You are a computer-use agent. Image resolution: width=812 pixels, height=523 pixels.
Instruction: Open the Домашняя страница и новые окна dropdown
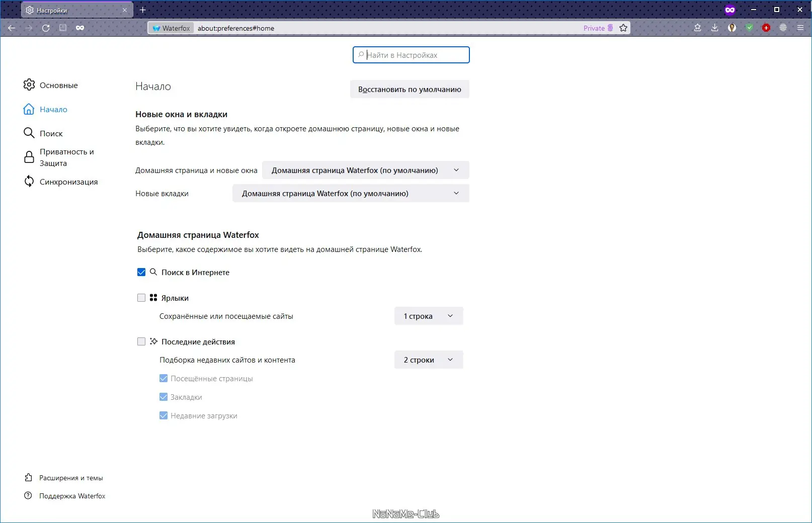pos(366,170)
